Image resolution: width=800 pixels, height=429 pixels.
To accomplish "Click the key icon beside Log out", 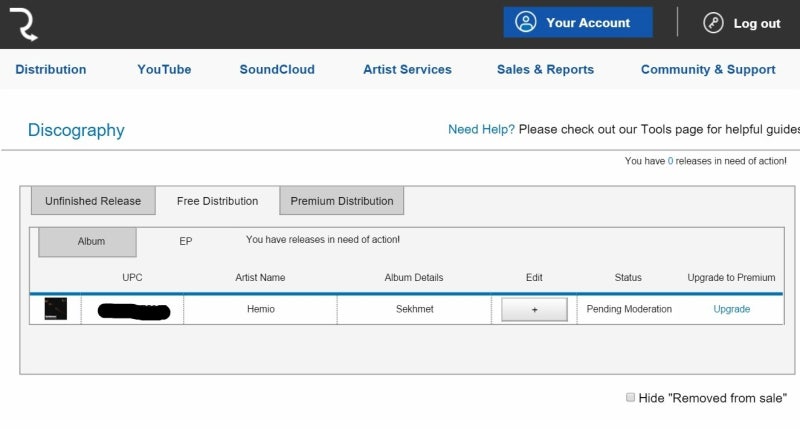I will point(713,23).
